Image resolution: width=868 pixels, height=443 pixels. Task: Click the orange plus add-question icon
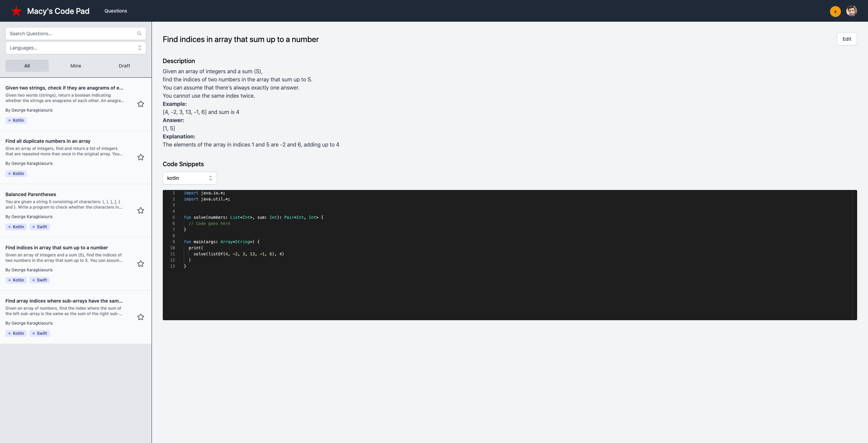pyautogui.click(x=835, y=12)
